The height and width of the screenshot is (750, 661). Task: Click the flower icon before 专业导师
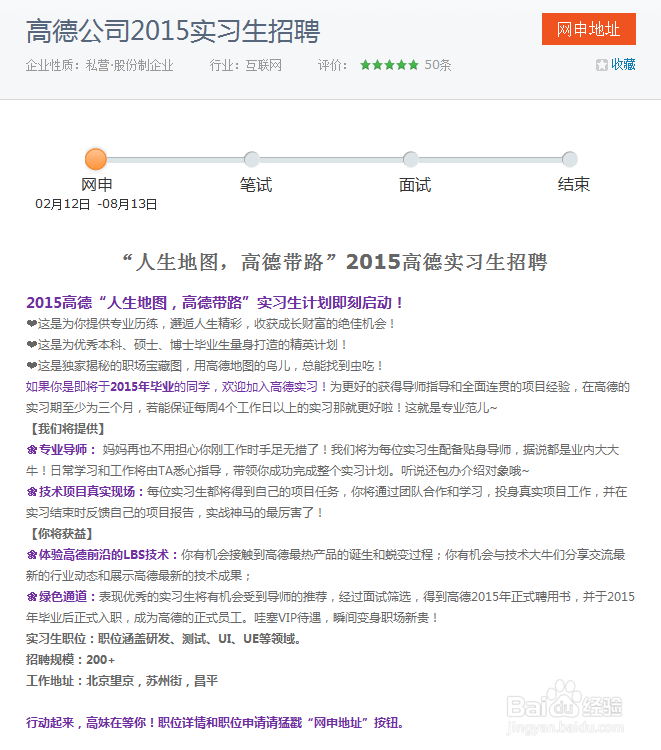pyautogui.click(x=32, y=450)
